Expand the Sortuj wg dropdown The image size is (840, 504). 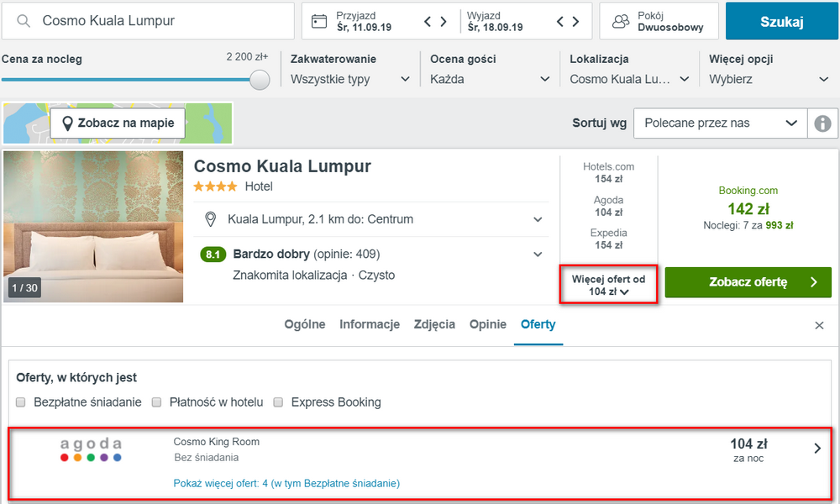pos(720,123)
